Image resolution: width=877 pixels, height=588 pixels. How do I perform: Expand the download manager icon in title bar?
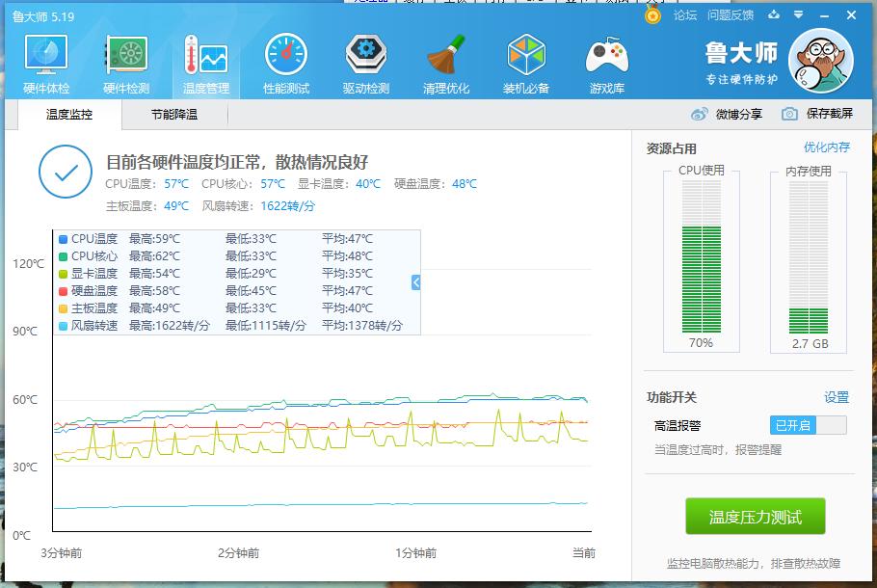click(771, 13)
